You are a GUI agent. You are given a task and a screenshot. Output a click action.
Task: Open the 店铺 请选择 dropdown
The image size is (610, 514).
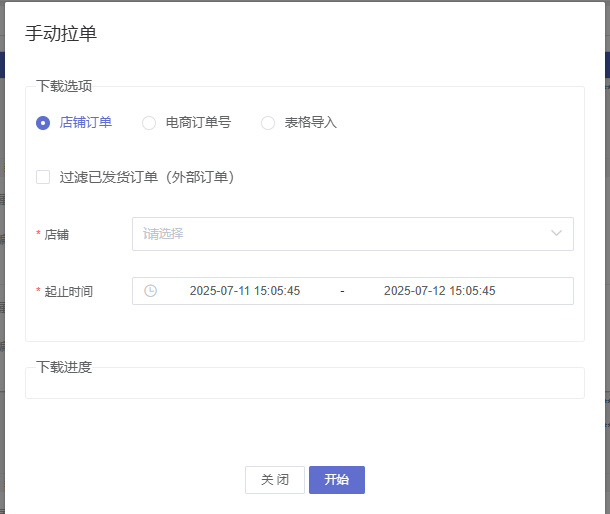[340, 234]
